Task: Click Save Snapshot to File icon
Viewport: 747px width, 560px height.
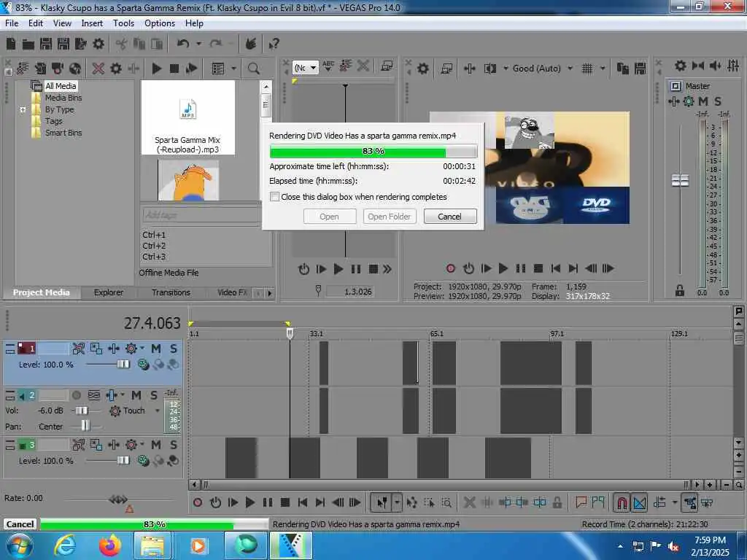Action: (x=640, y=69)
